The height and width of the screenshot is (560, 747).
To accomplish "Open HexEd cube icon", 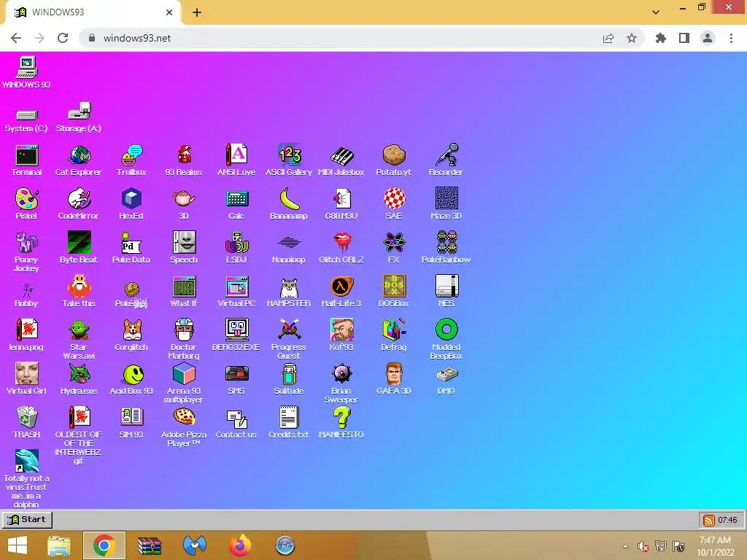I will click(x=131, y=204).
